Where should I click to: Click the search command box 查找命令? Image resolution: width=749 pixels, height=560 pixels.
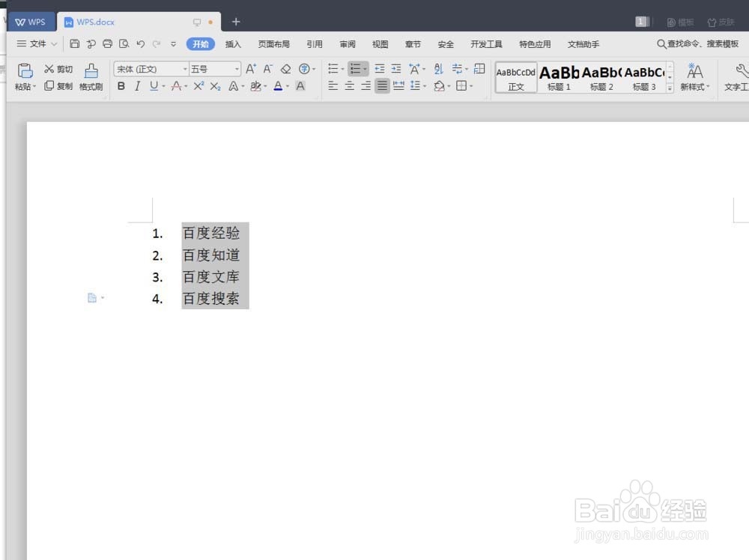coord(698,44)
